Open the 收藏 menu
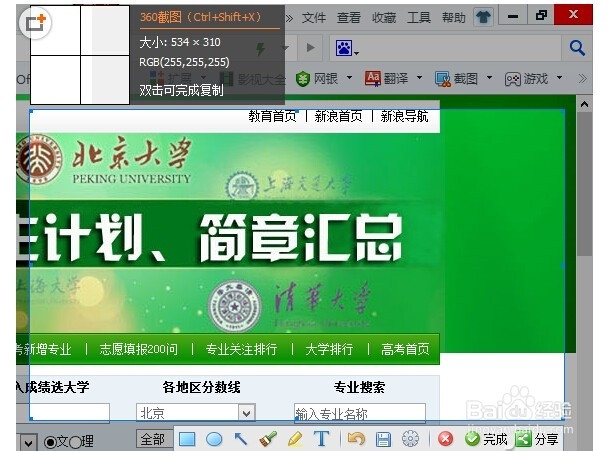608x451 pixels. tap(384, 17)
